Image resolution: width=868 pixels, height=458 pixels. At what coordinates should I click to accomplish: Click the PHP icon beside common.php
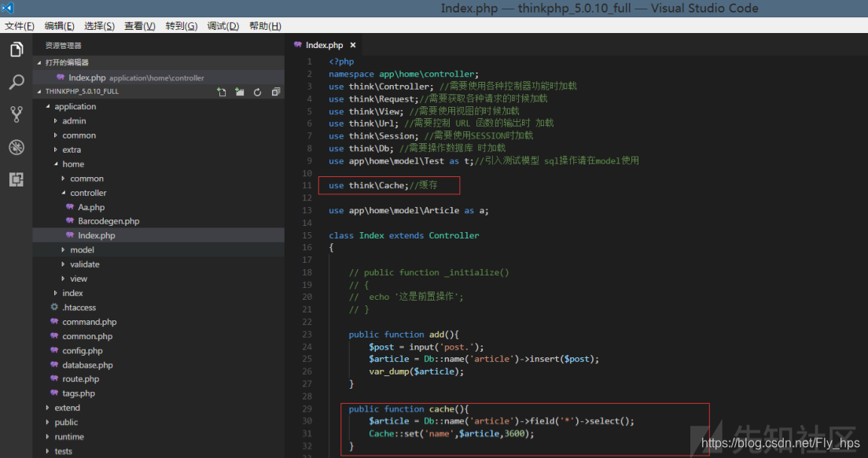(x=54, y=335)
